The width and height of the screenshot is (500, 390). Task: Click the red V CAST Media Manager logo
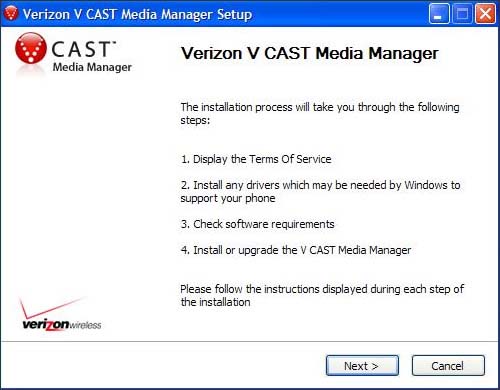tap(73, 53)
